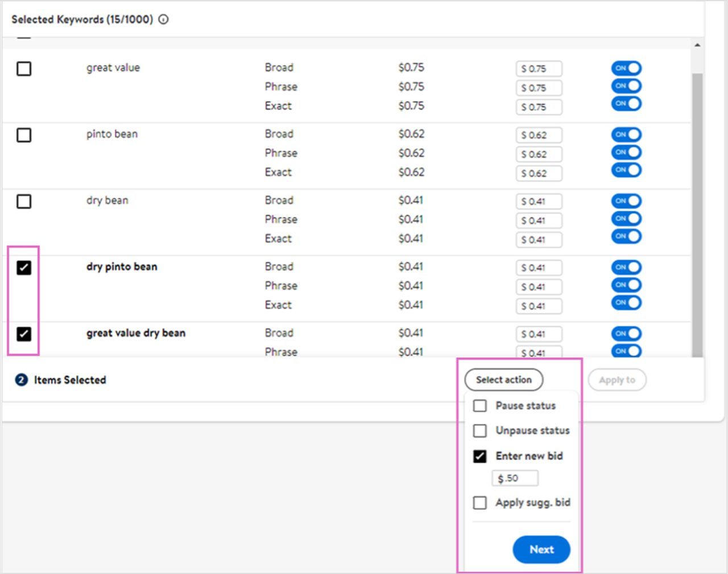728x574 pixels.
Task: Open the Select action dropdown
Action: (503, 380)
